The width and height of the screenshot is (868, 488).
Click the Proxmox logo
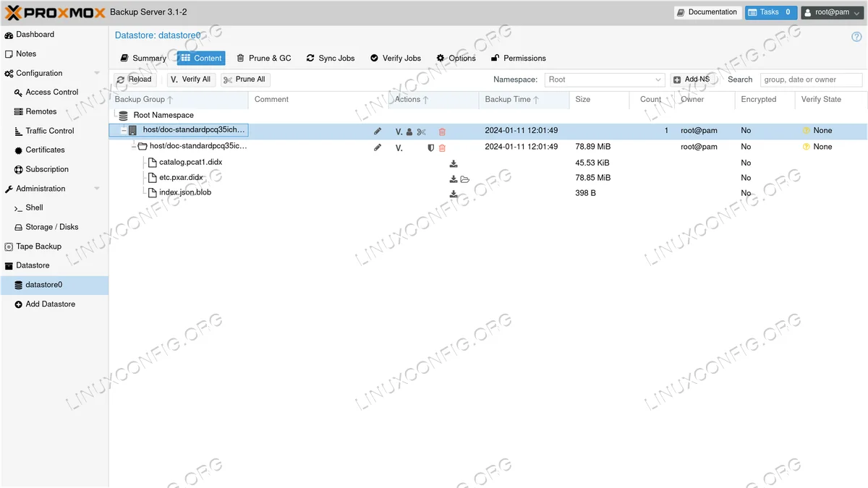pos(54,12)
